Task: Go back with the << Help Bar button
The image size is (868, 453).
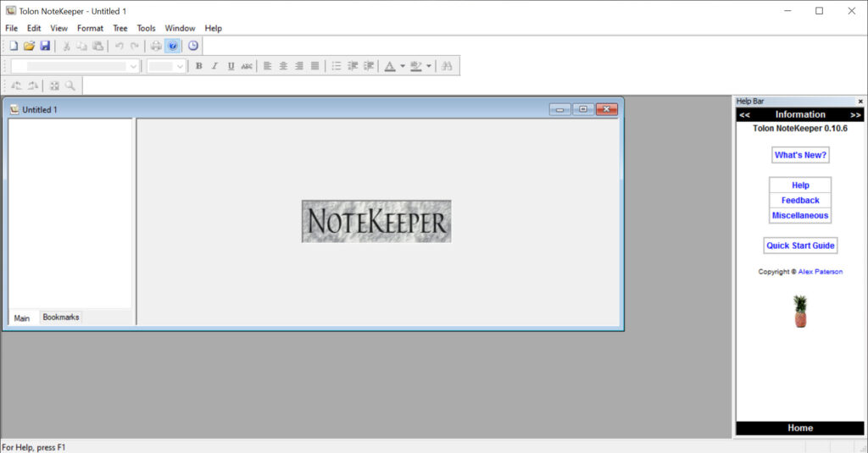Action: (x=744, y=114)
